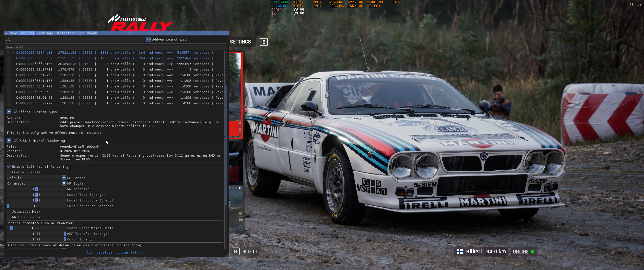Check the Automatic Mask checkbox
Viewport: 644px width, 270px height.
(9, 212)
